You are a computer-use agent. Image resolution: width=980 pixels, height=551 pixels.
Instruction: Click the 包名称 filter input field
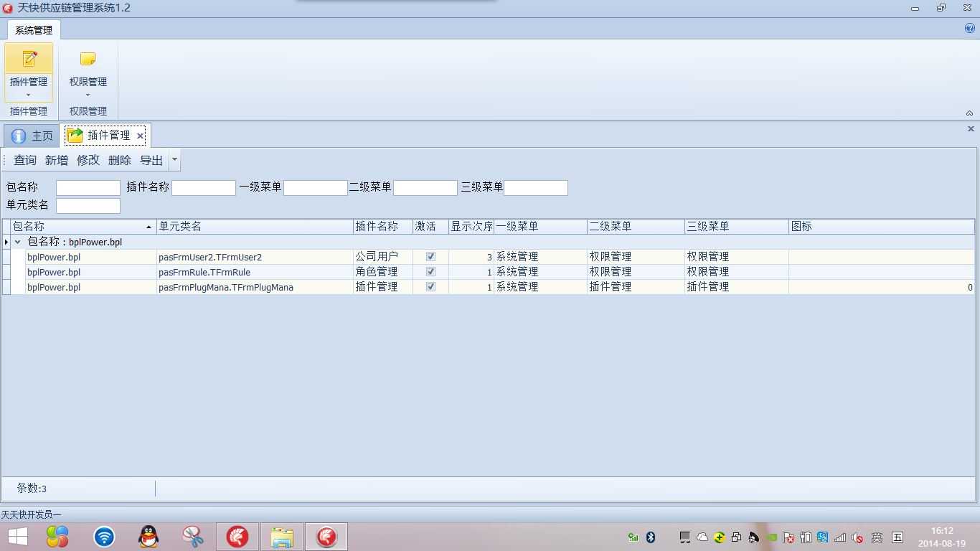(x=88, y=188)
